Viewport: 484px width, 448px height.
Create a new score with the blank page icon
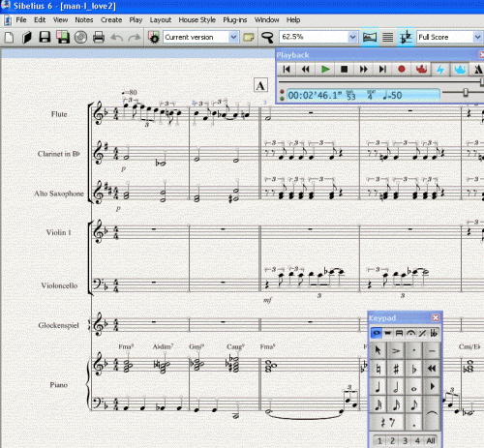click(10, 38)
